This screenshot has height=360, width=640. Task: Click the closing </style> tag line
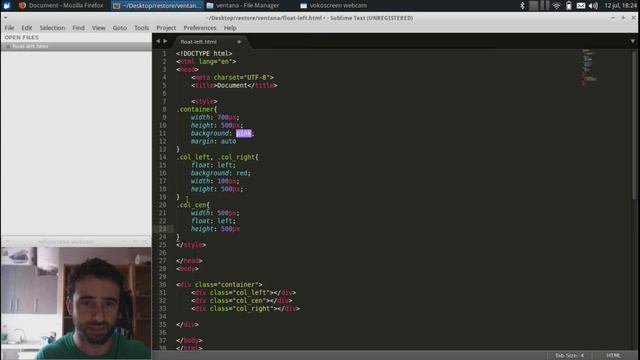[x=191, y=245]
